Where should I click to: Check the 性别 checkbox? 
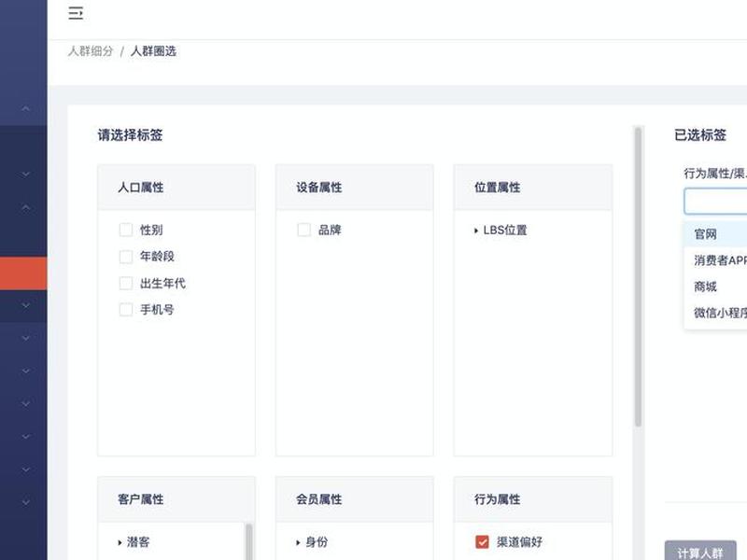[126, 230]
